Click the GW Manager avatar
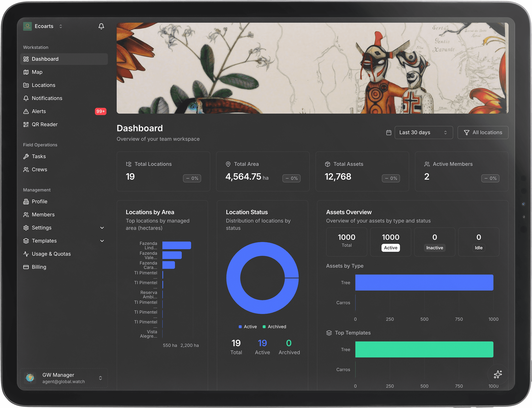 (x=30, y=378)
